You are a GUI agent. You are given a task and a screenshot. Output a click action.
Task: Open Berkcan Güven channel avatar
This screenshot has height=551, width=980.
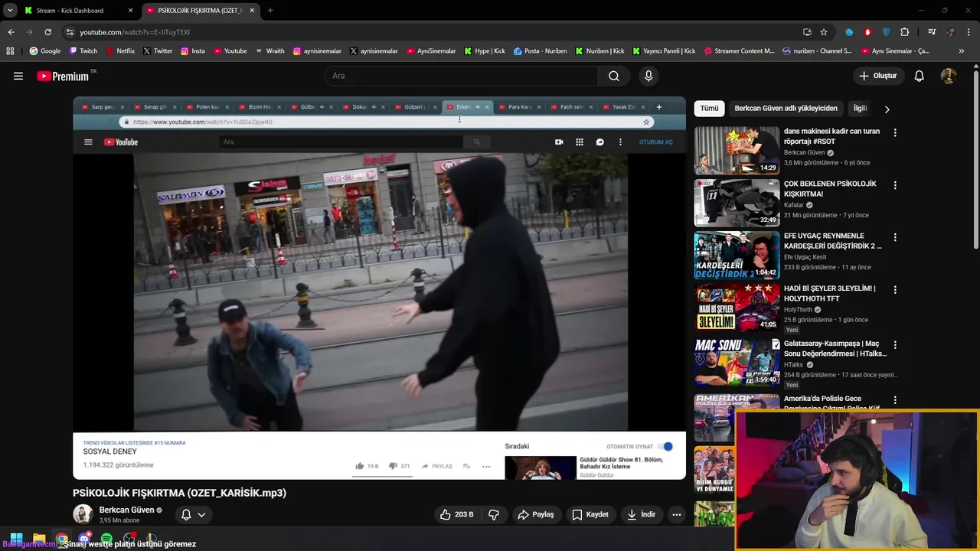pos(83,514)
